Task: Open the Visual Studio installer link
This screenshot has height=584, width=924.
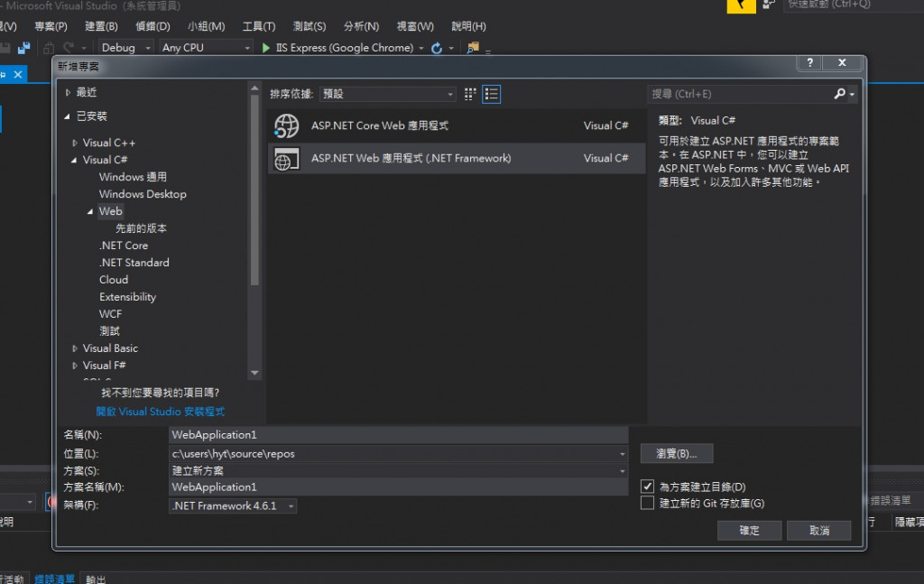Action: pos(161,412)
